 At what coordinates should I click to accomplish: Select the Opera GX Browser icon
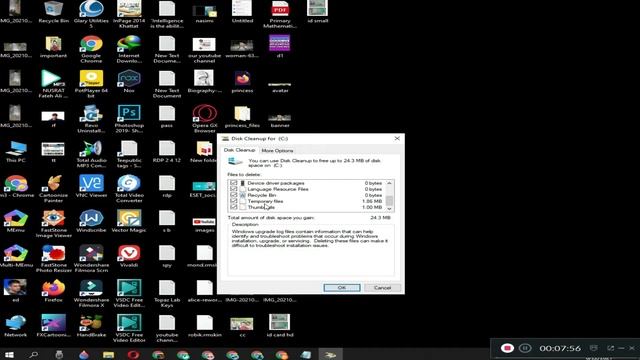click(x=204, y=119)
